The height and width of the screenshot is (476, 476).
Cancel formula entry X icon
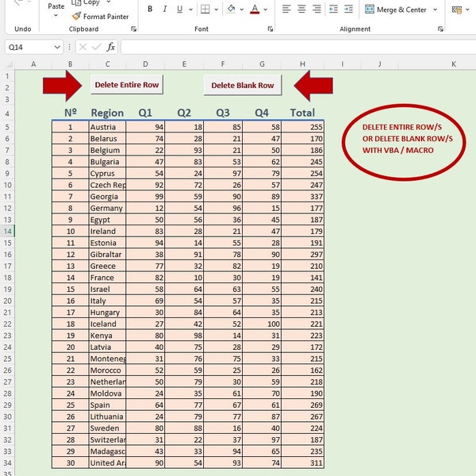[83, 47]
